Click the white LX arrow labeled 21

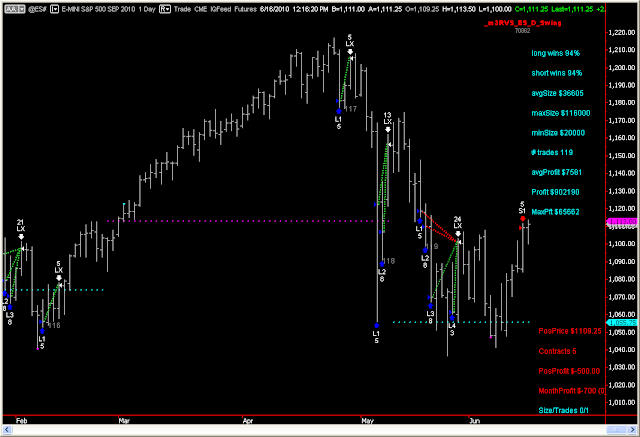(21, 237)
